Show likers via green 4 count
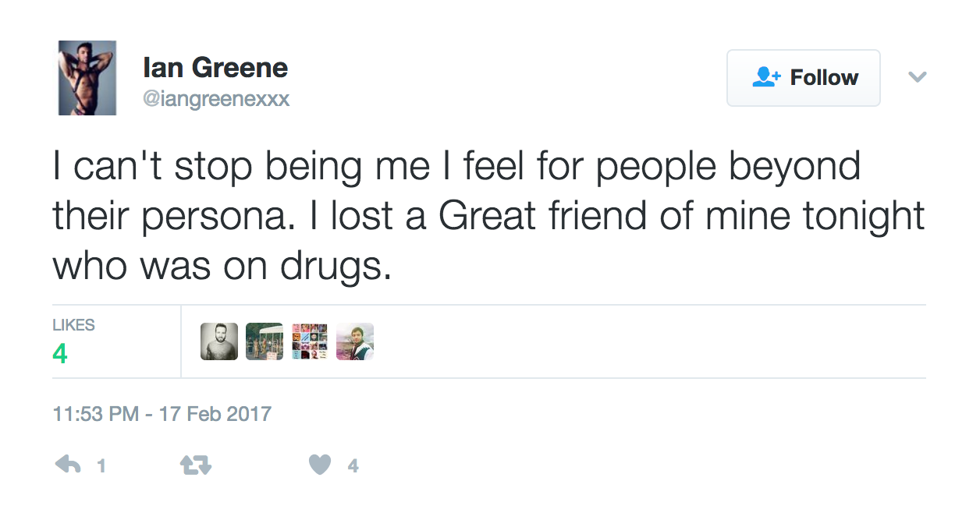980x527 pixels. pyautogui.click(x=60, y=355)
